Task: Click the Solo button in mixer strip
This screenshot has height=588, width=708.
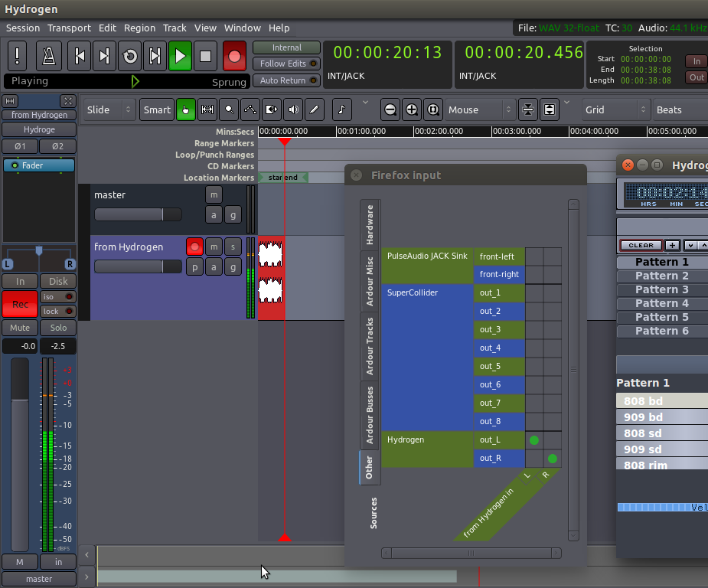Action: (x=58, y=328)
